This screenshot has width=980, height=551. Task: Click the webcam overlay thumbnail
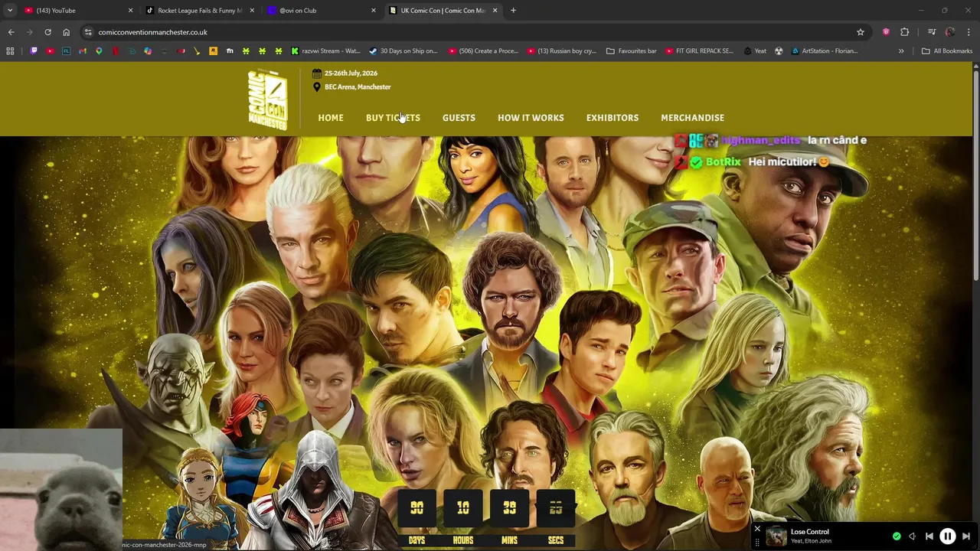click(x=61, y=490)
